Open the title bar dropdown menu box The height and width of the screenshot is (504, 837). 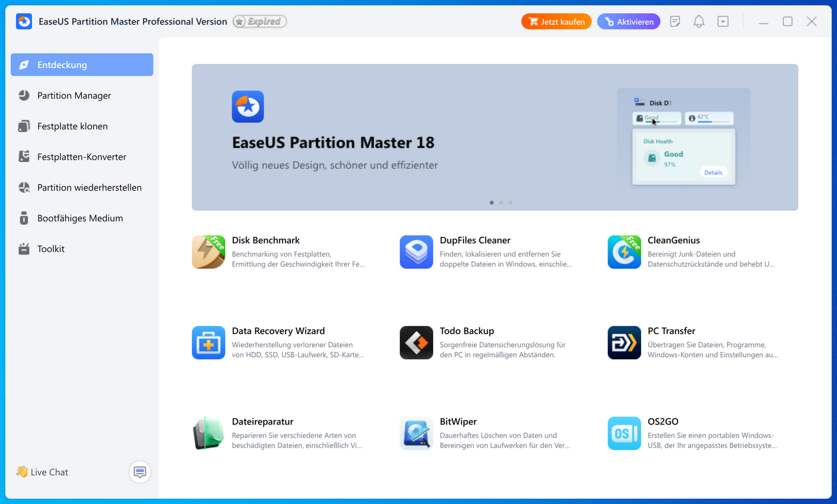(x=723, y=21)
